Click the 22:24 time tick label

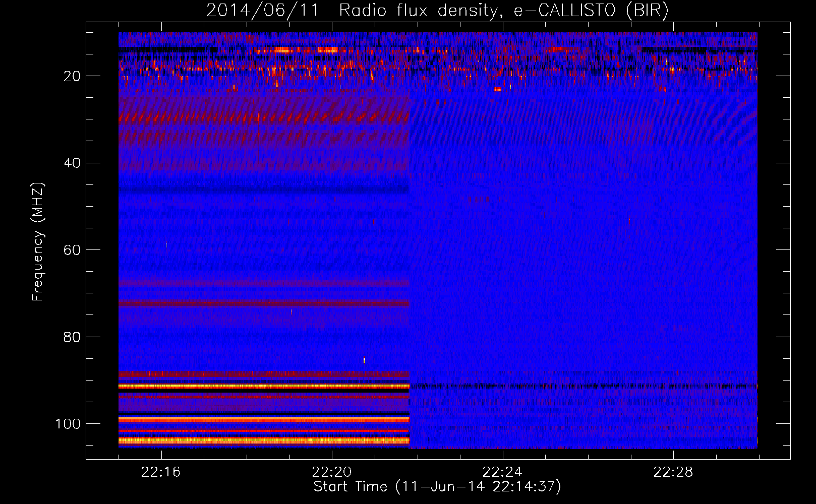click(502, 472)
